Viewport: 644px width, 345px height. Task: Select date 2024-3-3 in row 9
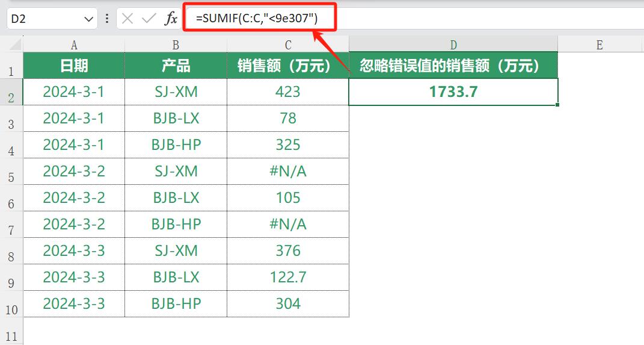click(74, 277)
